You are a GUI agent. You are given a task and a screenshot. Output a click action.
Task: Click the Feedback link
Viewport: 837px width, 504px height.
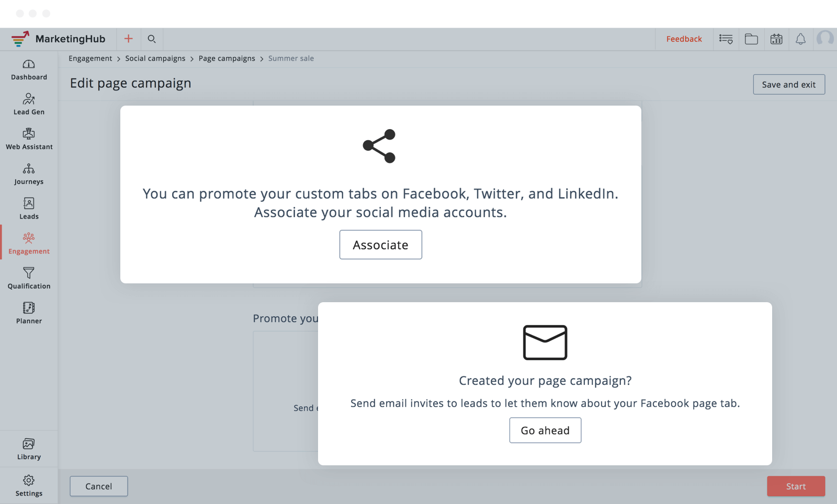684,39
